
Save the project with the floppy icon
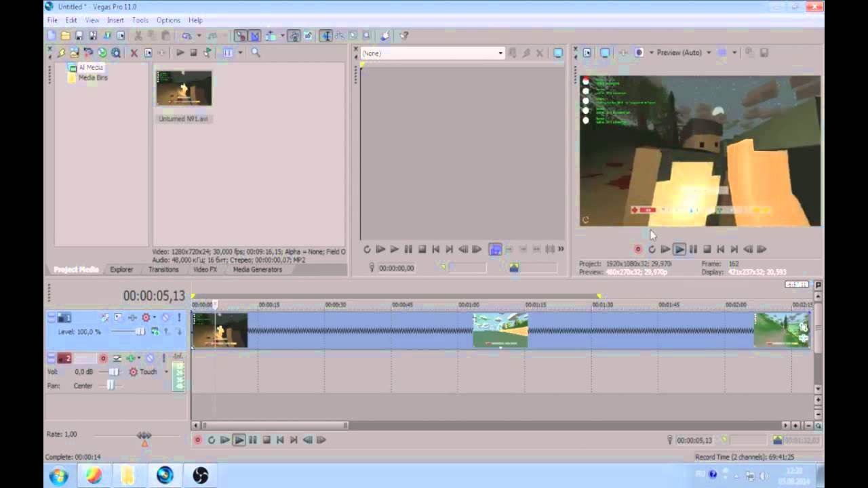[x=79, y=35]
